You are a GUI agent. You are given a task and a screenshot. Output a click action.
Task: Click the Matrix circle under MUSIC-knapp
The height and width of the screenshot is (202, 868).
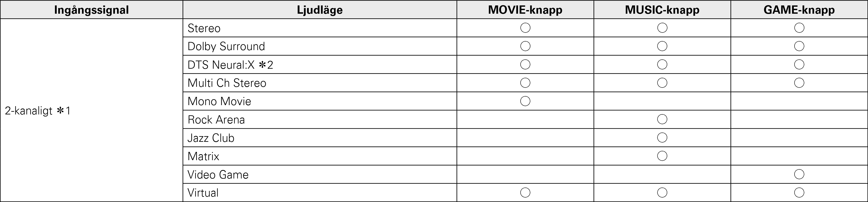tap(662, 156)
